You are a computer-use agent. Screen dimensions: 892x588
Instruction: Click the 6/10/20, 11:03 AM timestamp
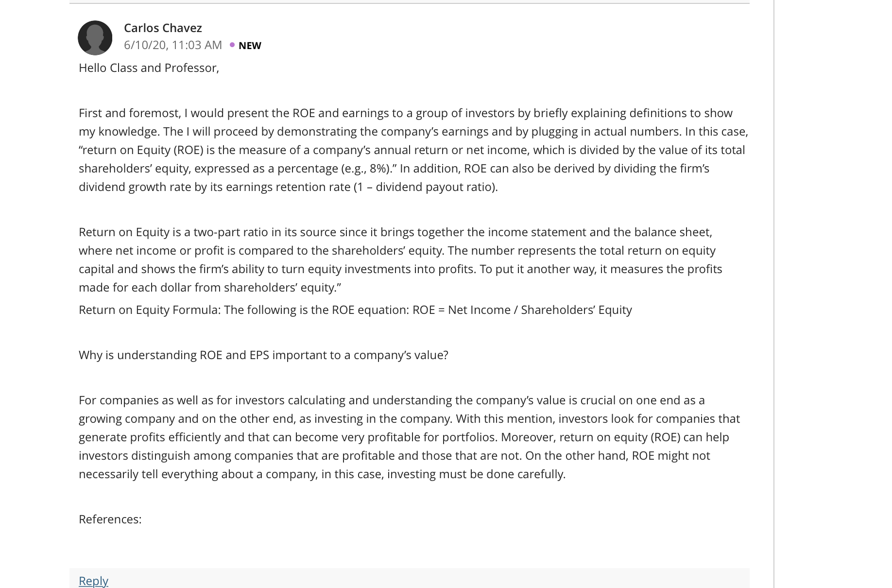coord(173,45)
